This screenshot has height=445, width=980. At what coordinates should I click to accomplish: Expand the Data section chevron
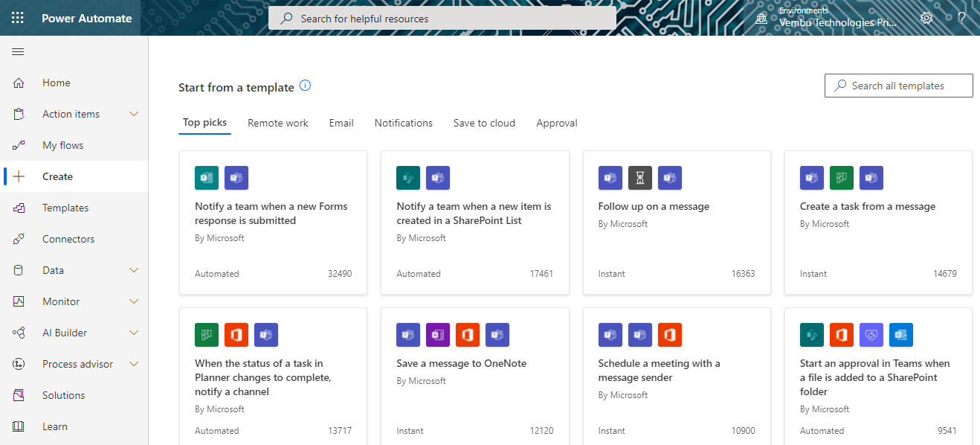[x=134, y=270]
